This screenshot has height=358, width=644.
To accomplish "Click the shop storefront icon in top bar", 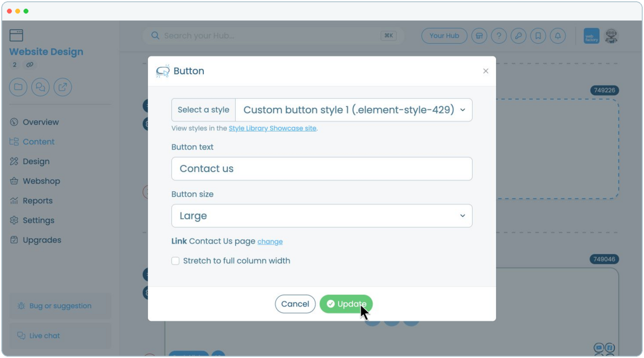I will [x=479, y=36].
